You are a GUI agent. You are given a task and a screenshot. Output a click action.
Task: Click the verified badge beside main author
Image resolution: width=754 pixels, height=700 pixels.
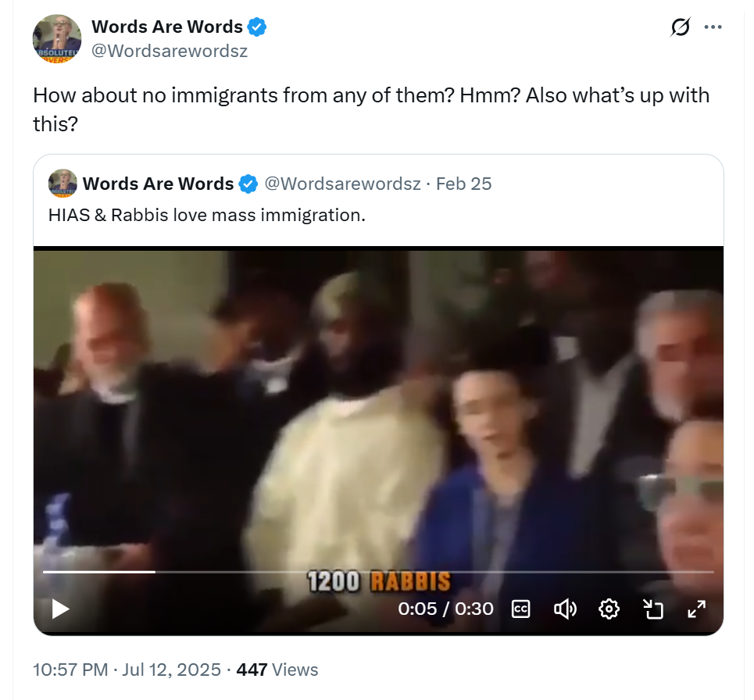pyautogui.click(x=257, y=27)
